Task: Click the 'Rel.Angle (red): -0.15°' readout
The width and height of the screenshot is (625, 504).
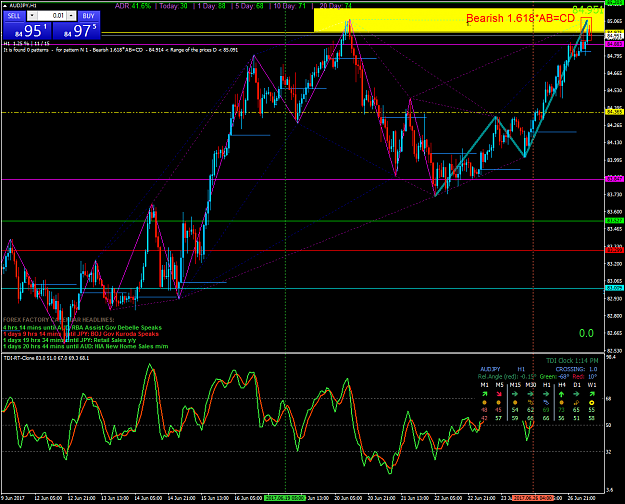Action: [x=507, y=376]
